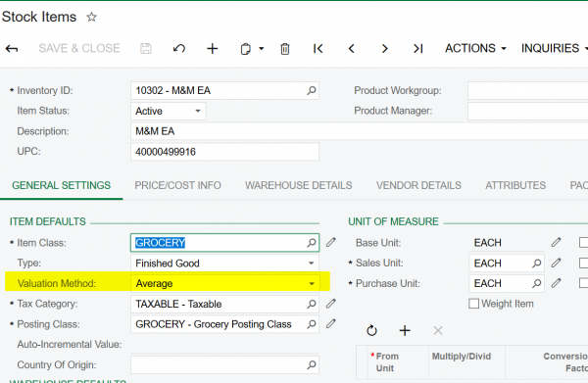
Task: Search Item Class with magnifier icon
Action: pos(312,243)
